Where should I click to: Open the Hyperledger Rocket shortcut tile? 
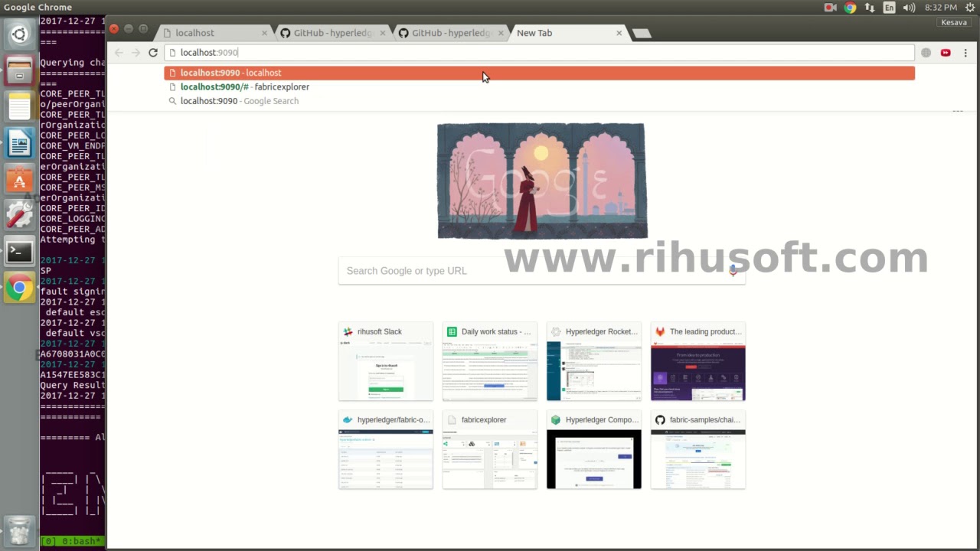tap(594, 362)
